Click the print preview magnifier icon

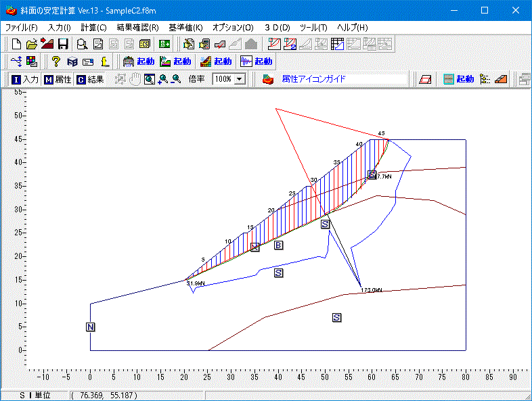(82, 45)
